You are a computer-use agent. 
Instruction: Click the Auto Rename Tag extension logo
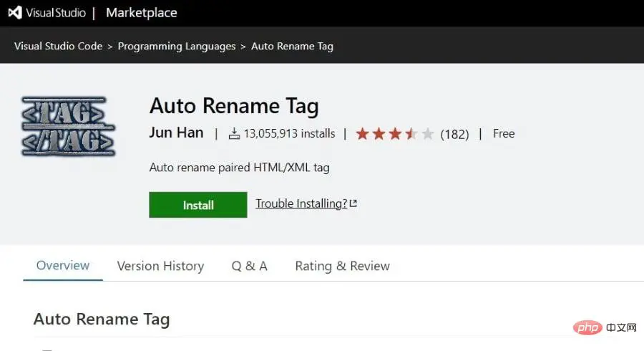(69, 127)
